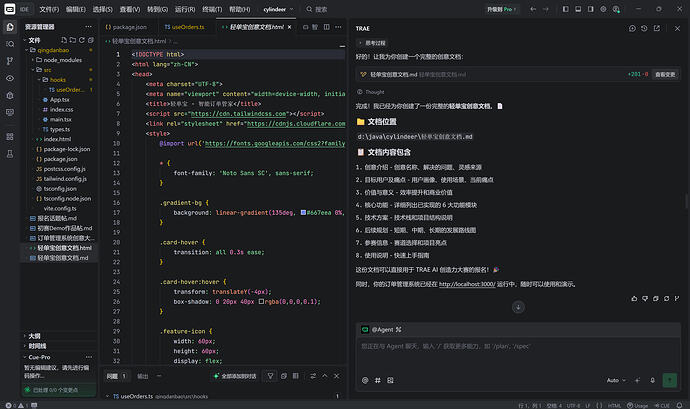Image resolution: width=690 pixels, height=409 pixels.
Task: Open the 文件(F) menu
Action: coord(49,9)
